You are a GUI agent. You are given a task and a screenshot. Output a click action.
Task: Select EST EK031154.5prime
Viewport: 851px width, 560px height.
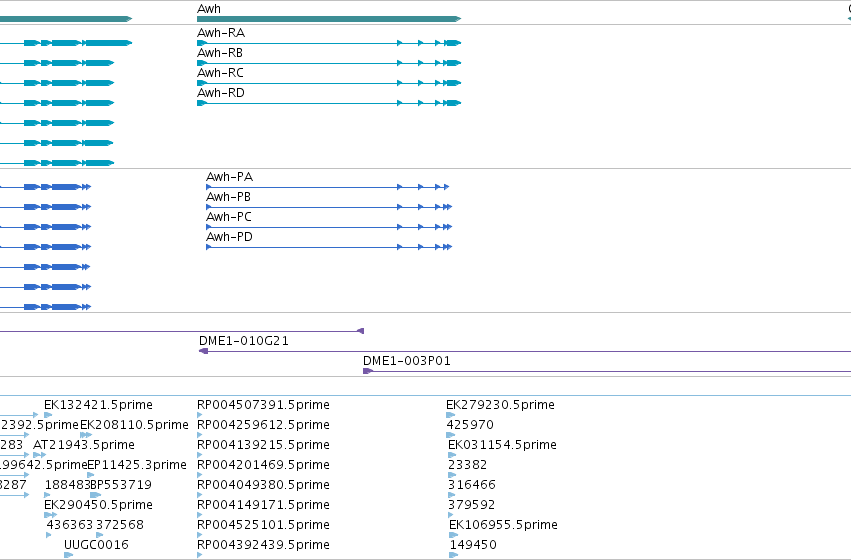point(503,445)
